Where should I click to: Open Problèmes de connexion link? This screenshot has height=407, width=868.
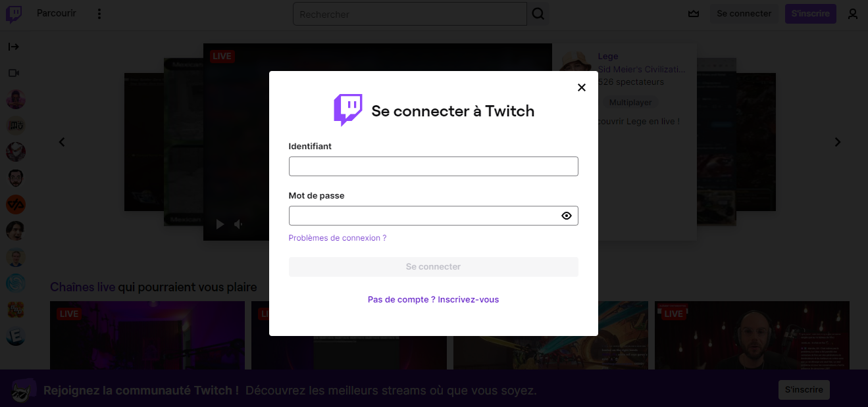[x=338, y=238]
